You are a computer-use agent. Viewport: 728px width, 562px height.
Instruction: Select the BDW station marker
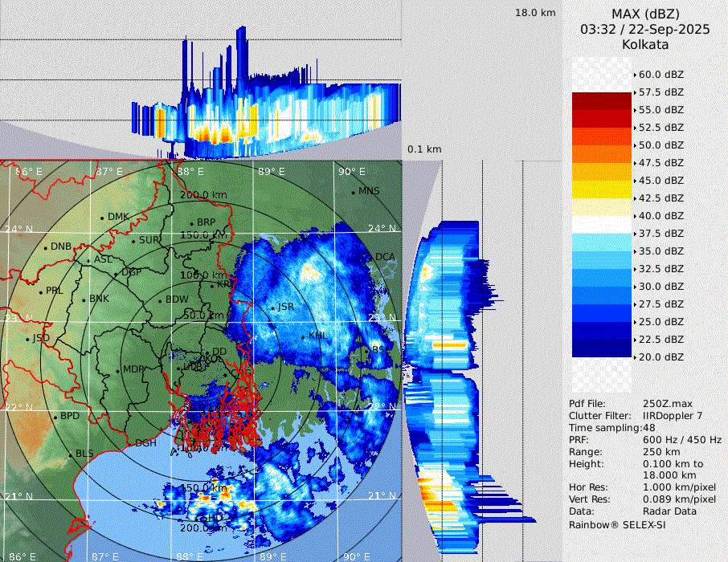click(160, 300)
